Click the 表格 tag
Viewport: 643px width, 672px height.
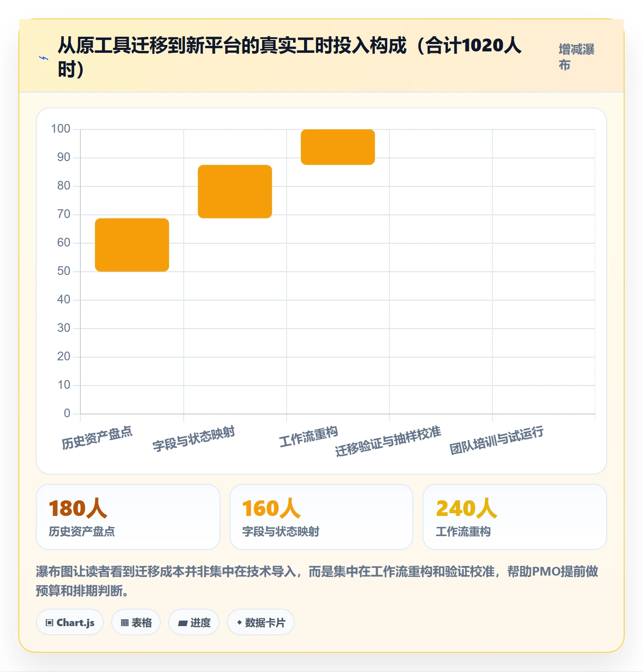tap(136, 622)
